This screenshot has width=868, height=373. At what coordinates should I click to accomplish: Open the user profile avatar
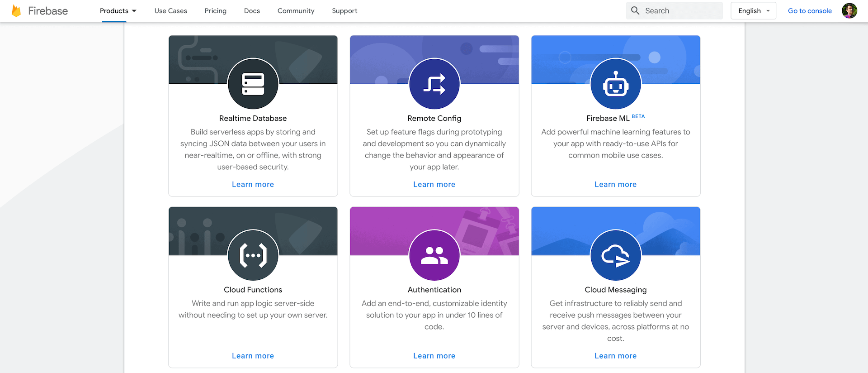tap(849, 11)
